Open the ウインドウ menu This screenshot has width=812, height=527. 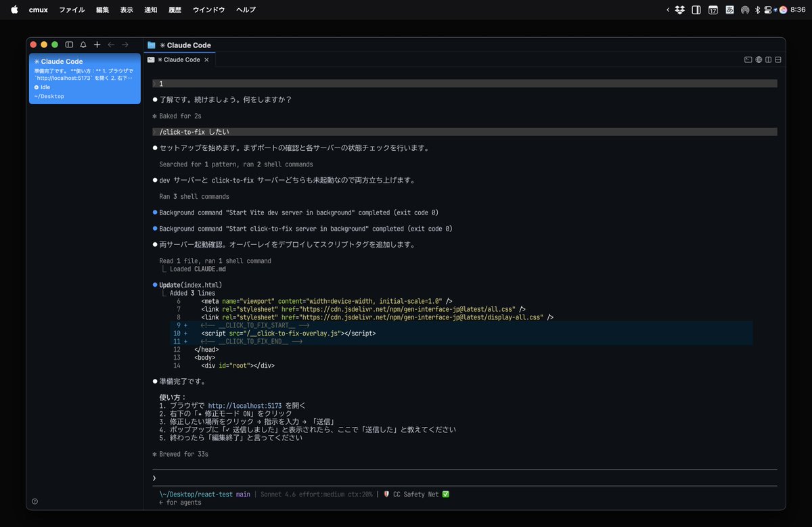[208, 9]
